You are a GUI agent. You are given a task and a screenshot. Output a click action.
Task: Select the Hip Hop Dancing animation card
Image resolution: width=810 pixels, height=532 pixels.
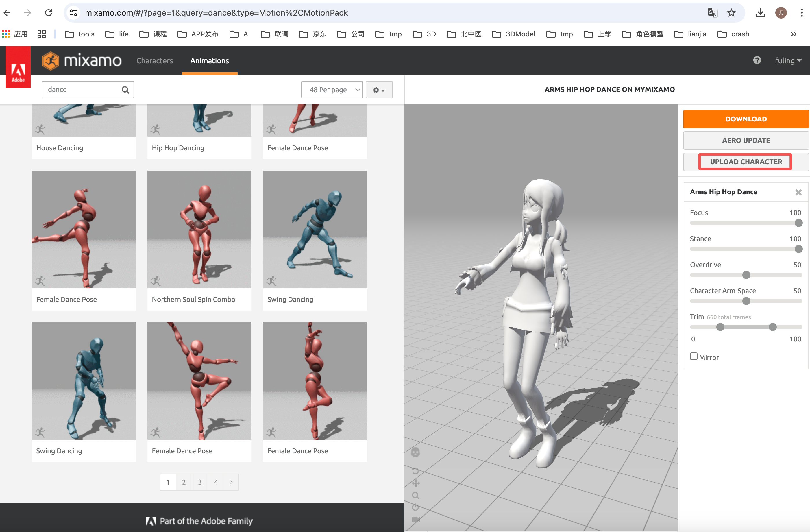click(x=199, y=131)
